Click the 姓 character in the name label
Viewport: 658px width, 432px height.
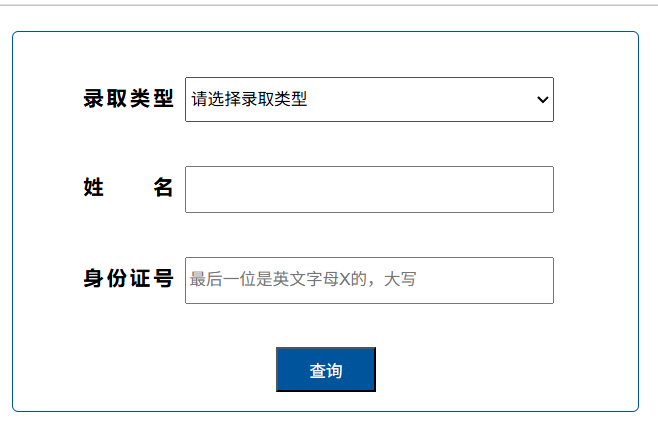pos(94,188)
